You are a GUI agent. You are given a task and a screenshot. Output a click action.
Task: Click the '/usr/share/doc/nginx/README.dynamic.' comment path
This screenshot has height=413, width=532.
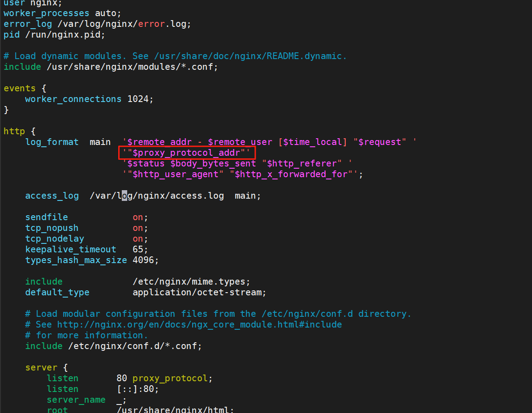click(x=250, y=56)
